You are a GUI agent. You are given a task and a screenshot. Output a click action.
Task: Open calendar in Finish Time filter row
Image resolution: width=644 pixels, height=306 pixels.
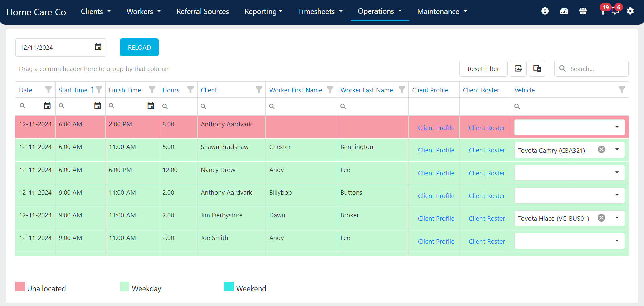(151, 106)
